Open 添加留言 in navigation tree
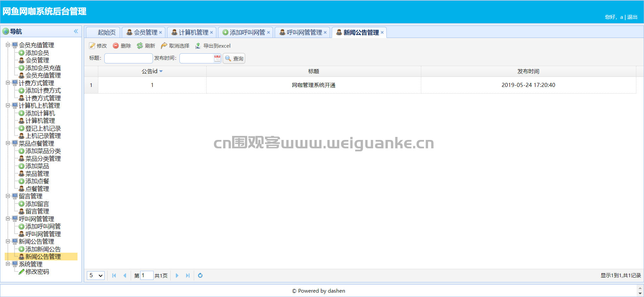The height and width of the screenshot is (297, 644). tap(37, 204)
